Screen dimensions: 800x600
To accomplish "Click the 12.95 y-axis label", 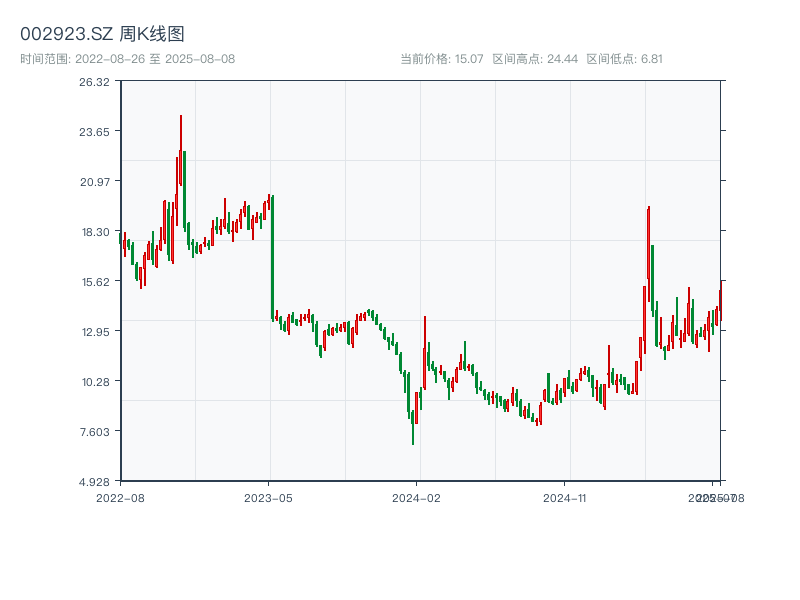I will (96, 332).
